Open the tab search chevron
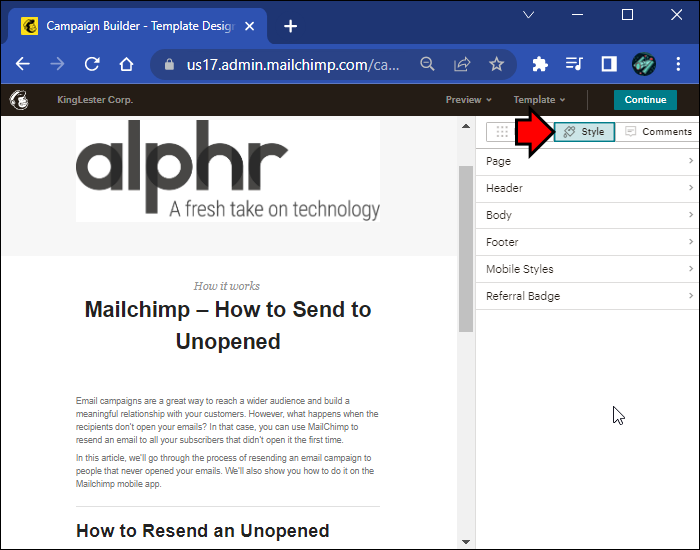 [x=529, y=15]
